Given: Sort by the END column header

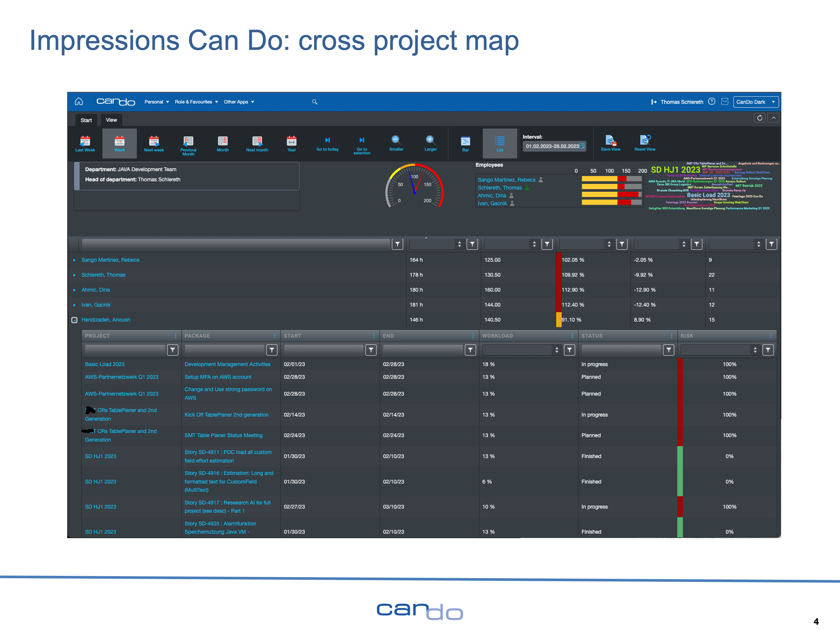Looking at the screenshot, I should (x=388, y=336).
